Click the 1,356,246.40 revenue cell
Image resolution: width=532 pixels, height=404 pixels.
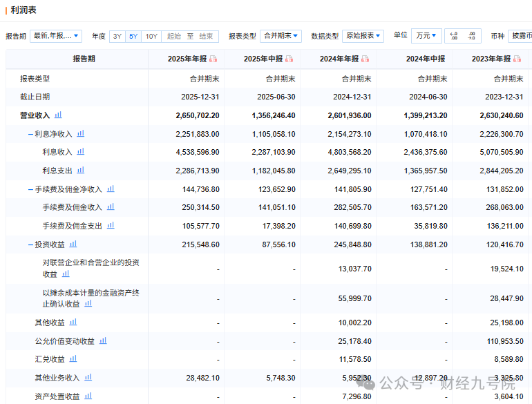pos(274,115)
